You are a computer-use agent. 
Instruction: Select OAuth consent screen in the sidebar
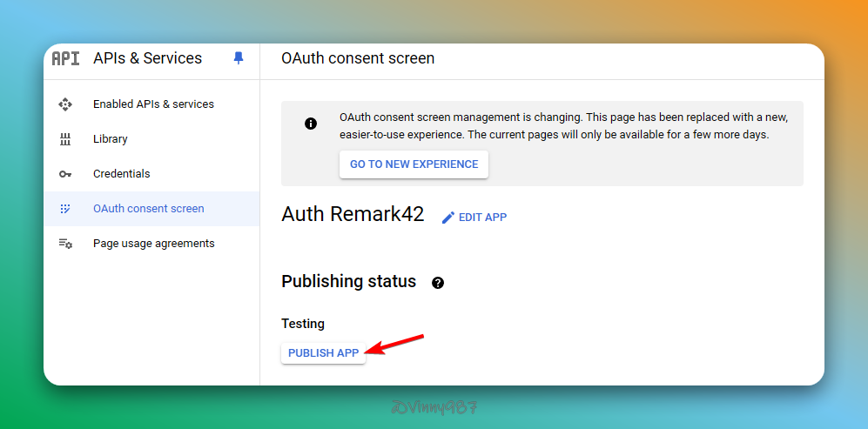(149, 209)
